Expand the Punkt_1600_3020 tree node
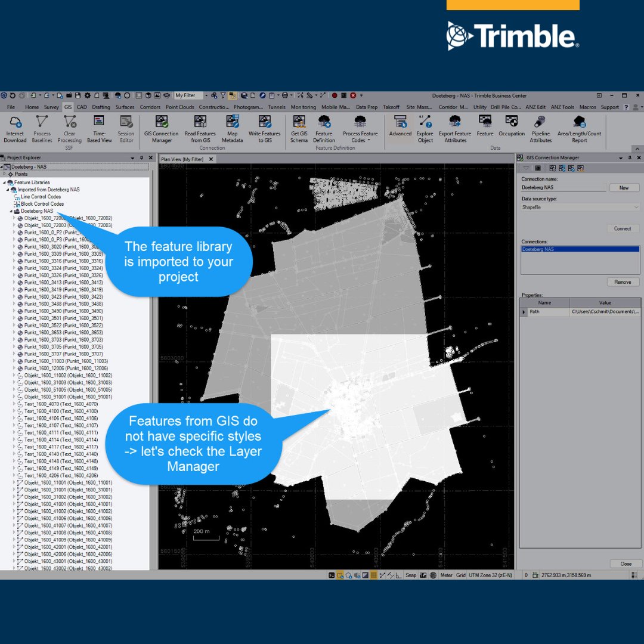This screenshot has width=644, height=644. click(14, 247)
